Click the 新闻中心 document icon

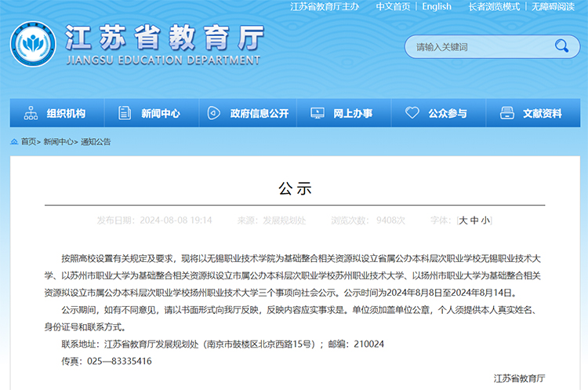125,113
